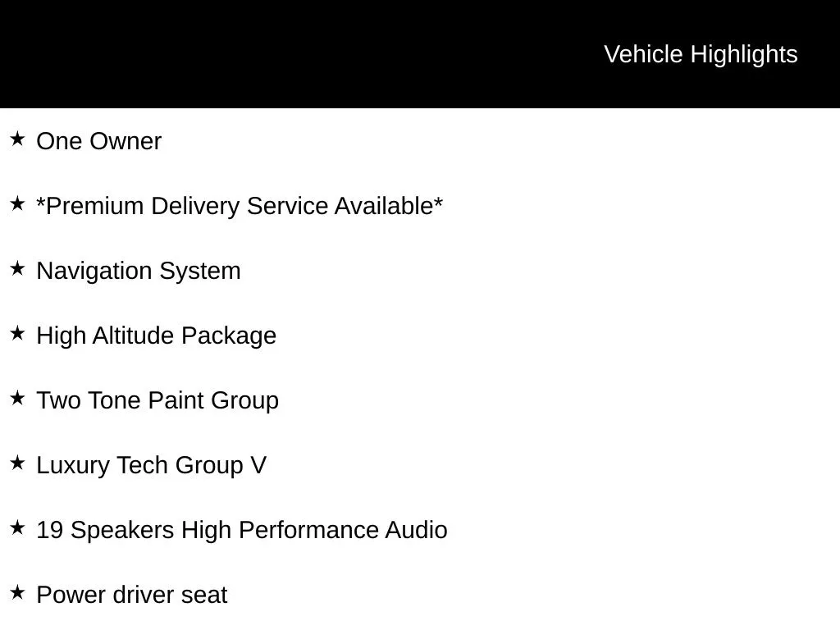Click the star beside Luxury Tech Group V
The width and height of the screenshot is (840, 630).
tap(17, 463)
